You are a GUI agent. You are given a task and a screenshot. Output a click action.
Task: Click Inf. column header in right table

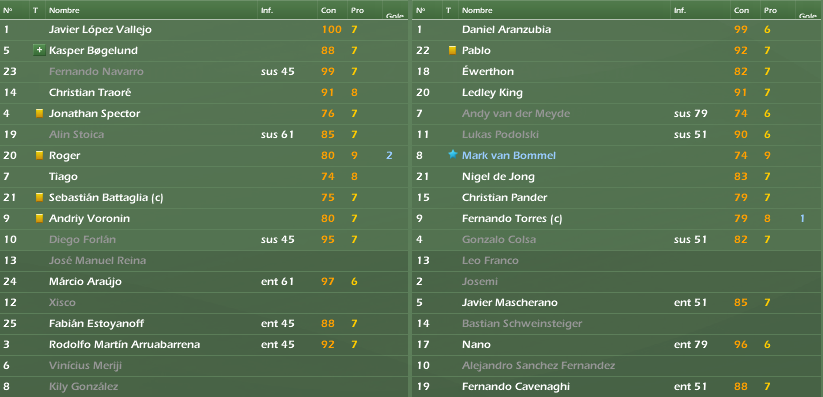(680, 11)
